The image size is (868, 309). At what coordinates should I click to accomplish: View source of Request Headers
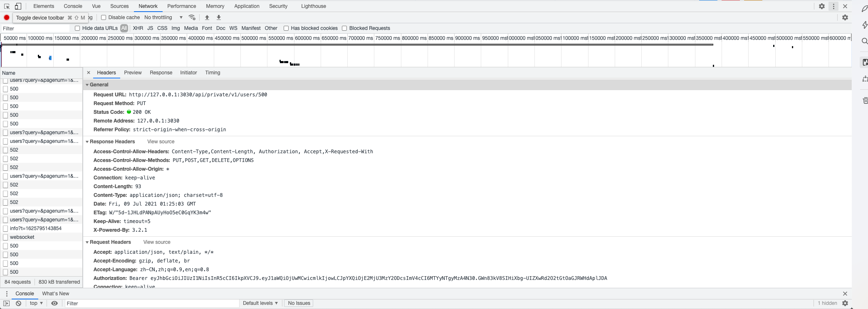[x=157, y=242]
